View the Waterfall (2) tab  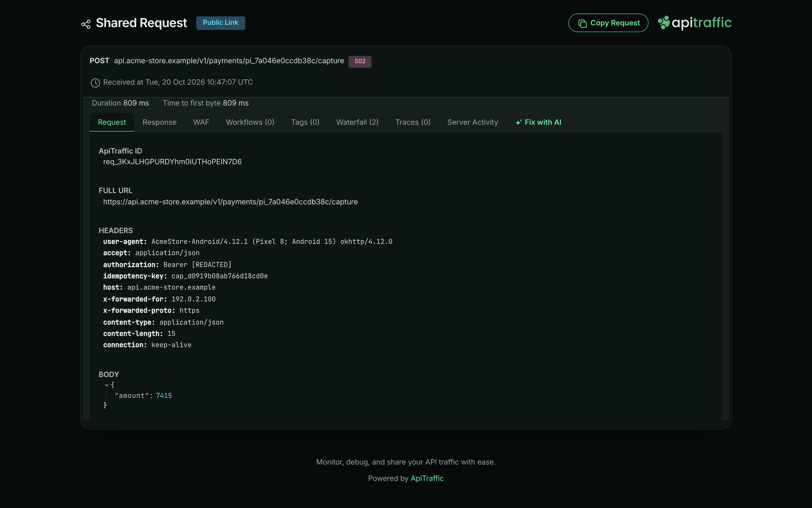tap(357, 122)
